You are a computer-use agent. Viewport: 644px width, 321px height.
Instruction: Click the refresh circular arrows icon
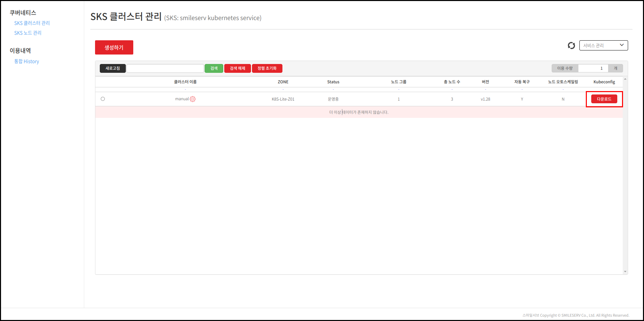tap(571, 45)
